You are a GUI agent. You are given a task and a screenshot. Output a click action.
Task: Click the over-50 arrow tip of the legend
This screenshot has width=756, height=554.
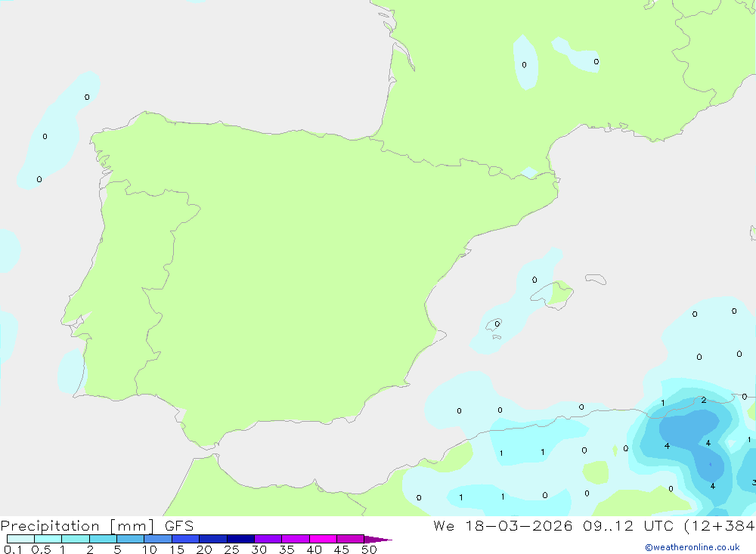[378, 539]
